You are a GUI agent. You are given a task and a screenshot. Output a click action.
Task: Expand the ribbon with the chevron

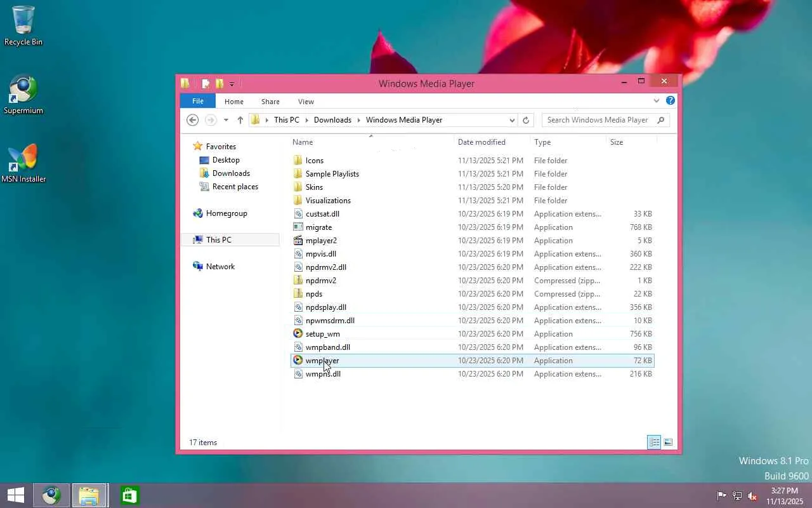(x=657, y=100)
